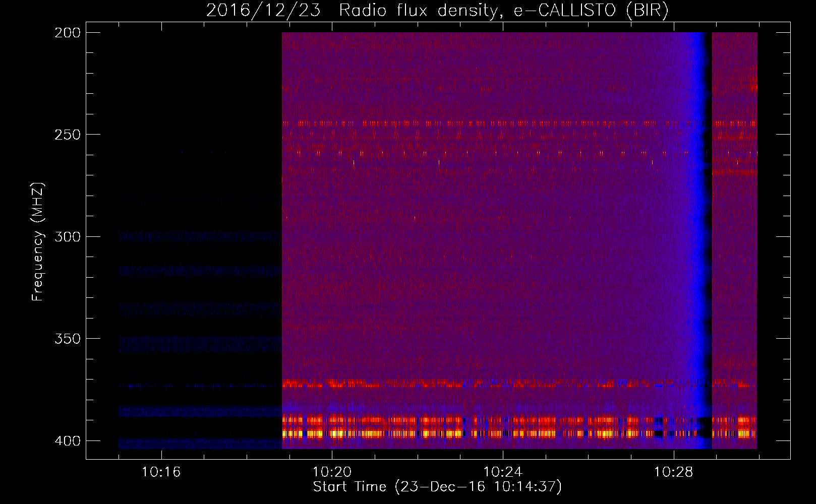The image size is (816, 504).
Task: Click the 400 frequency tick label
Action: pyautogui.click(x=68, y=441)
